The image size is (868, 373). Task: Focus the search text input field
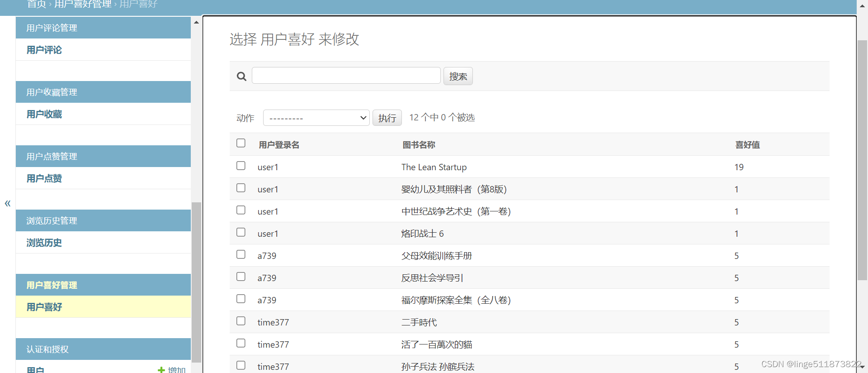click(x=346, y=76)
